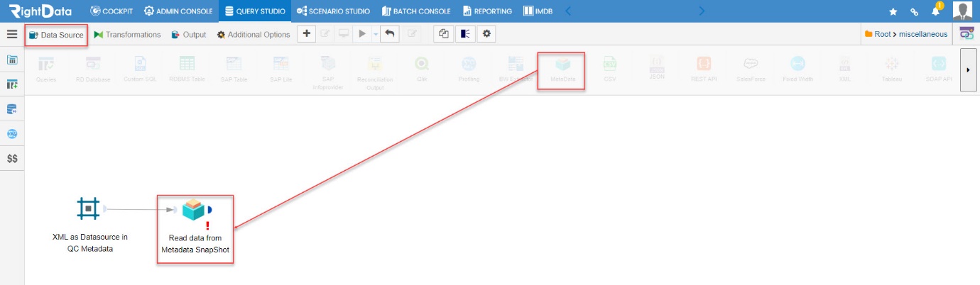Add CSV data source

609,69
